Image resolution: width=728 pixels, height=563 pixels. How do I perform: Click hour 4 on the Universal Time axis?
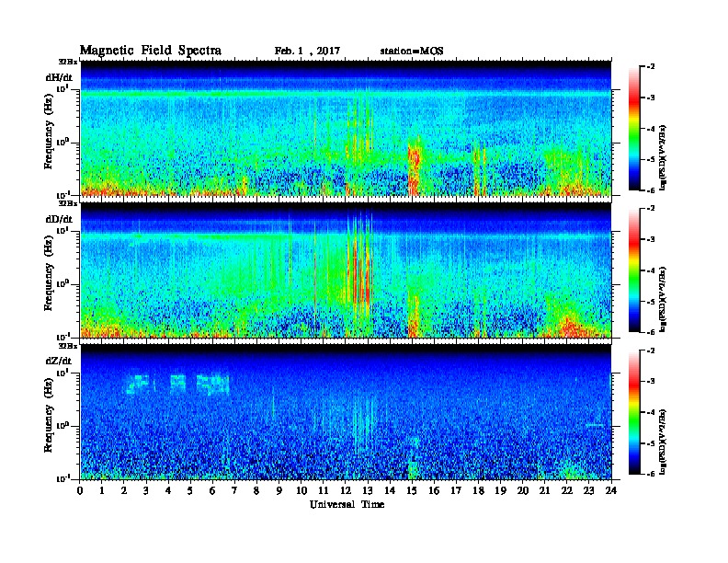[168, 490]
